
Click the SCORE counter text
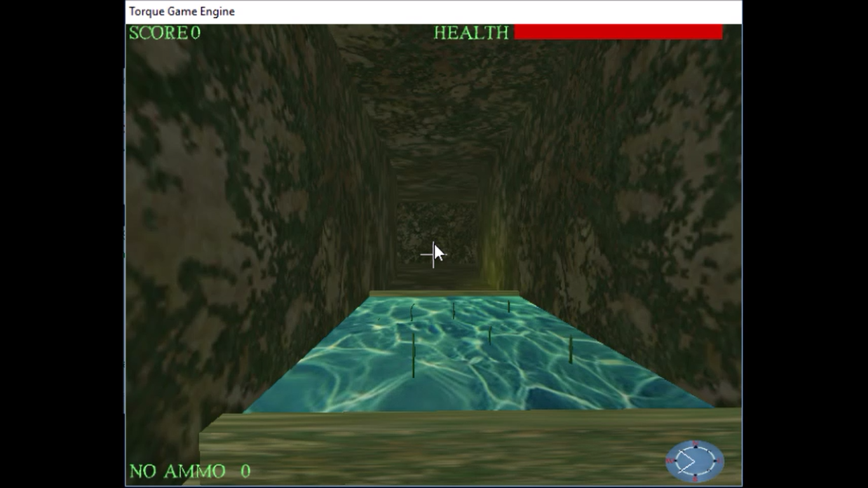tap(165, 33)
